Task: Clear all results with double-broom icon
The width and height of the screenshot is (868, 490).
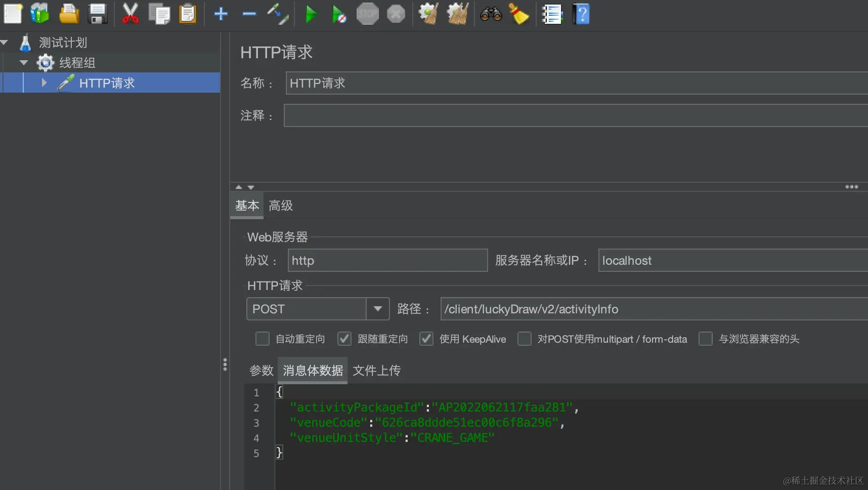Action: 458,14
